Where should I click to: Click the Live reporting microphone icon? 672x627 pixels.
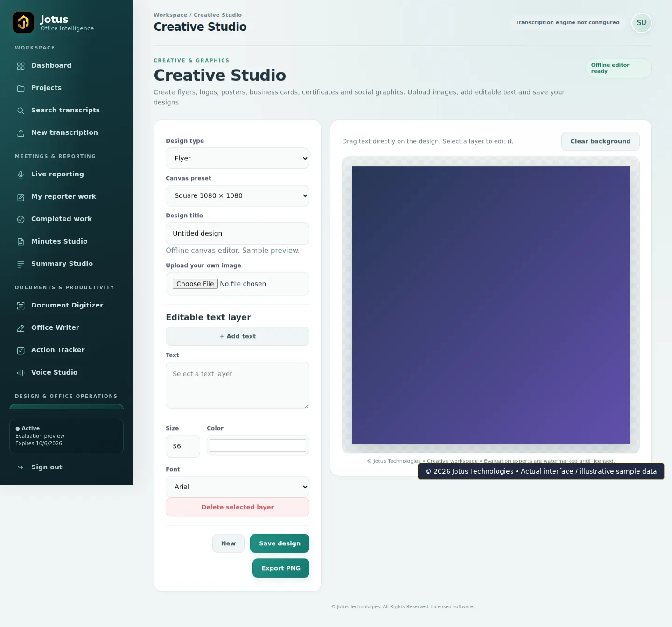tap(21, 174)
